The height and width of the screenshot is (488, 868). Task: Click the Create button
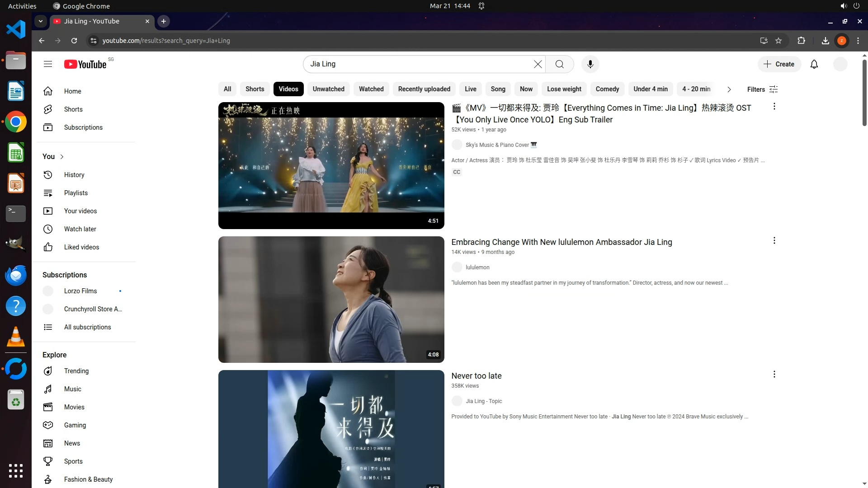click(x=779, y=64)
